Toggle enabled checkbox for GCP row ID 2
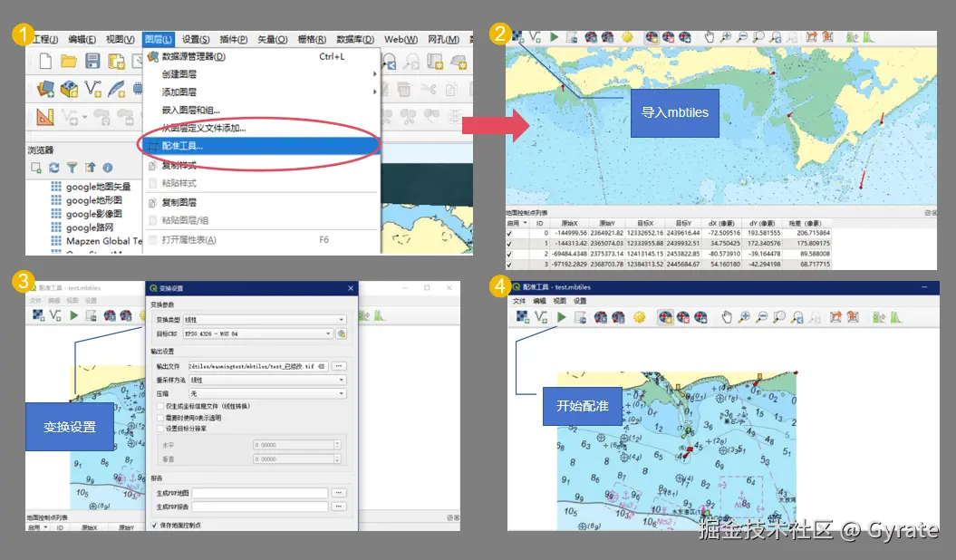This screenshot has height=560, width=956. (x=509, y=254)
